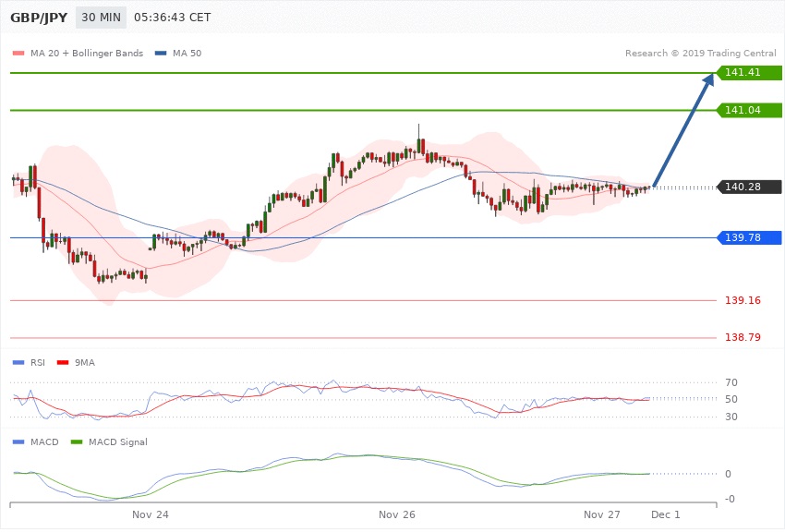Click the 141.04 green resistance price tag
The width and height of the screenshot is (785, 532).
(749, 110)
